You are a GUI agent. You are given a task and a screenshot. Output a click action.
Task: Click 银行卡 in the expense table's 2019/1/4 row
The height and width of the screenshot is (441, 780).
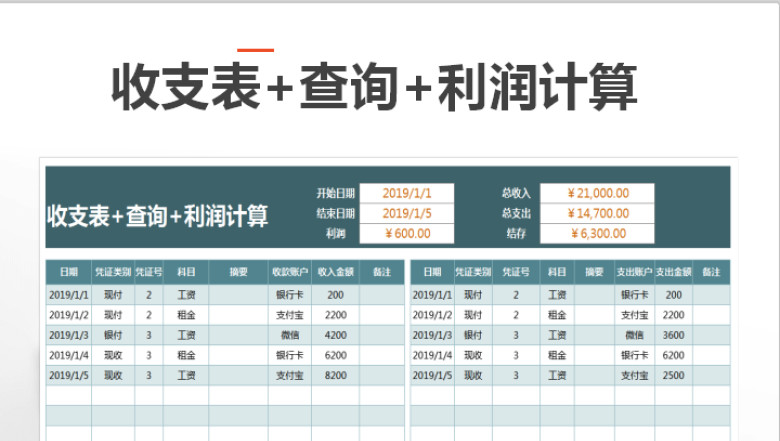(634, 355)
